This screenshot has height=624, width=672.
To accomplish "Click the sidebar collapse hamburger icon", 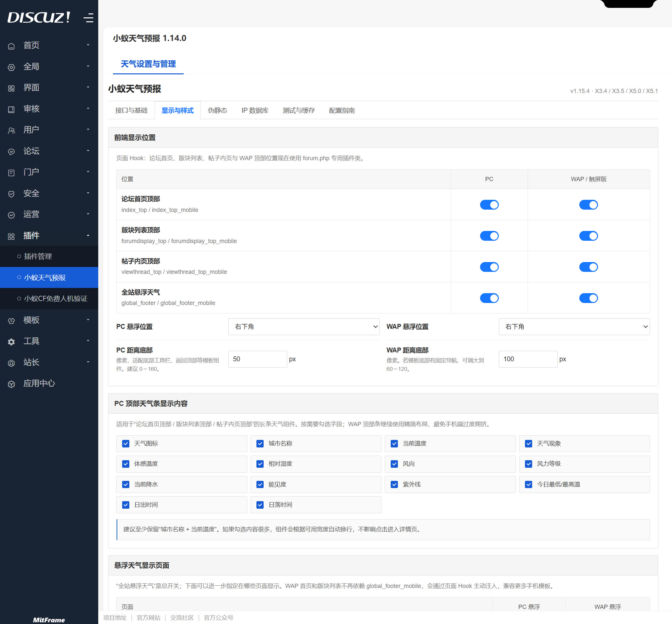I will pos(88,18).
